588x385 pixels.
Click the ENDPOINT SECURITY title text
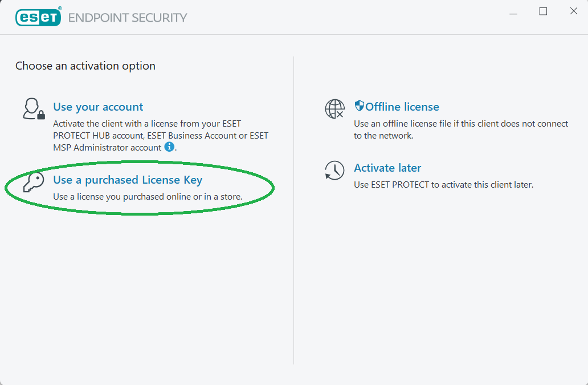pos(128,18)
